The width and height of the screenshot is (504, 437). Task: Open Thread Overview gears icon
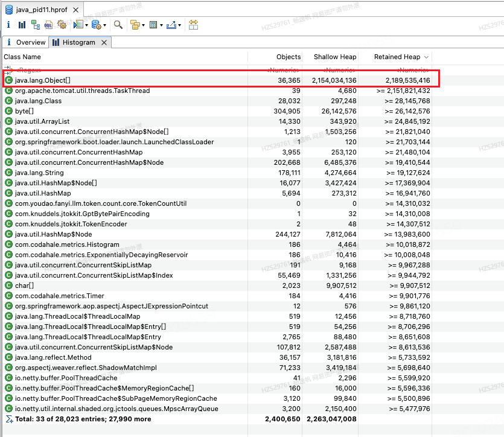coord(62,25)
